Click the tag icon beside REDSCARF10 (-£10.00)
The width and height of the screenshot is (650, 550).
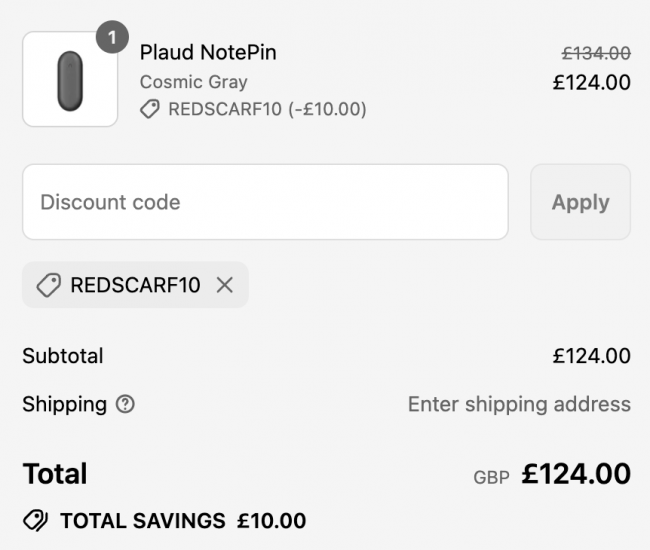pos(150,109)
